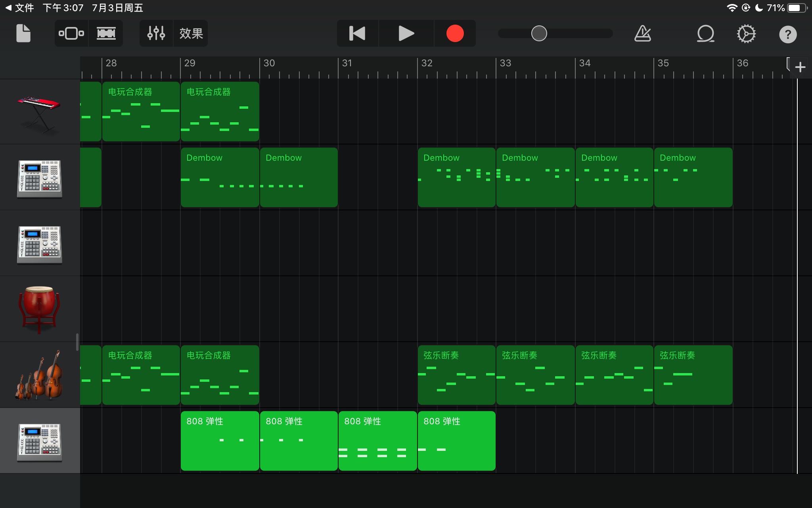Toggle the metronome on or off
The width and height of the screenshot is (812, 508).
click(643, 33)
